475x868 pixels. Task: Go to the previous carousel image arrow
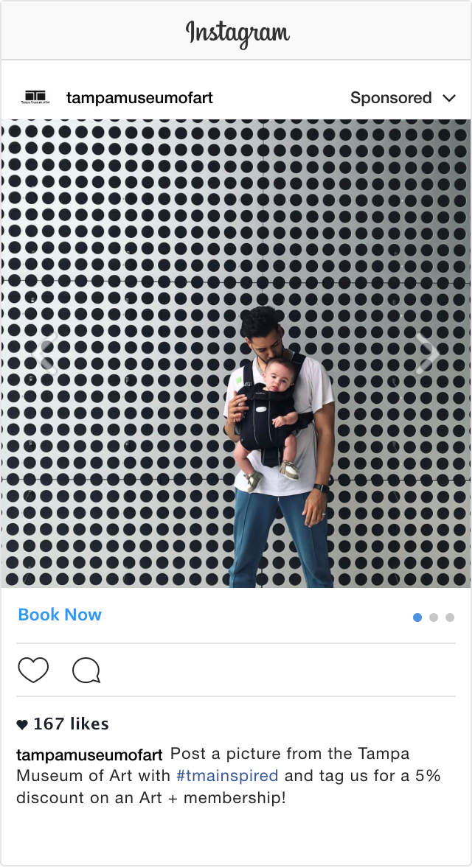pos(45,353)
